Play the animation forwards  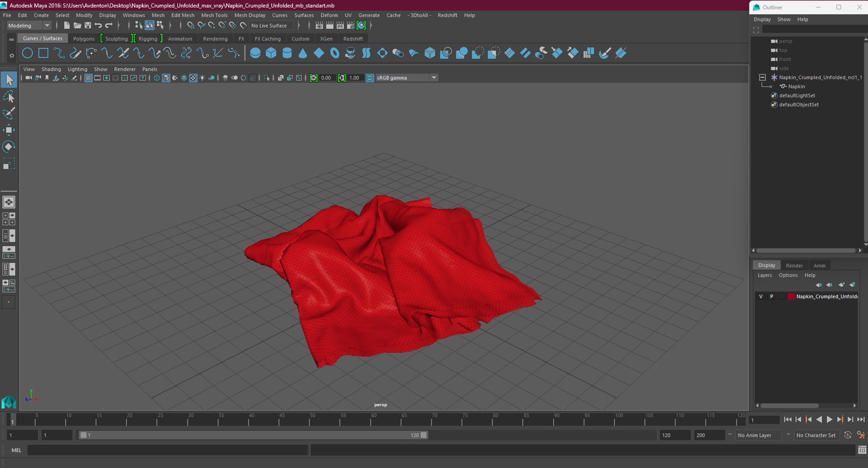click(x=830, y=420)
